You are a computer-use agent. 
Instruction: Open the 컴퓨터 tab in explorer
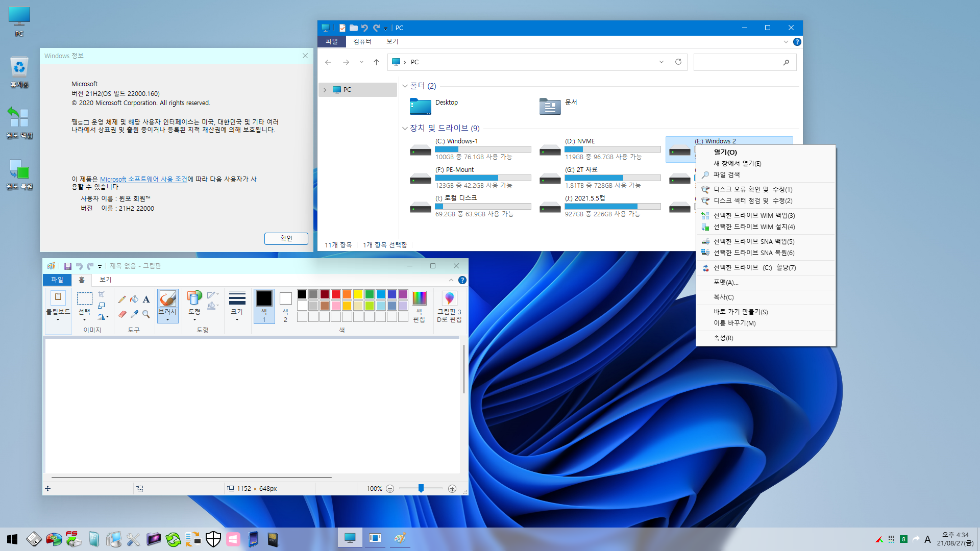[362, 42]
